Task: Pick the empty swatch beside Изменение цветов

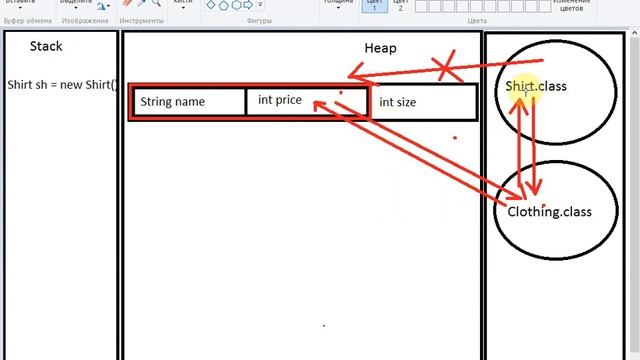Action: pos(545,6)
